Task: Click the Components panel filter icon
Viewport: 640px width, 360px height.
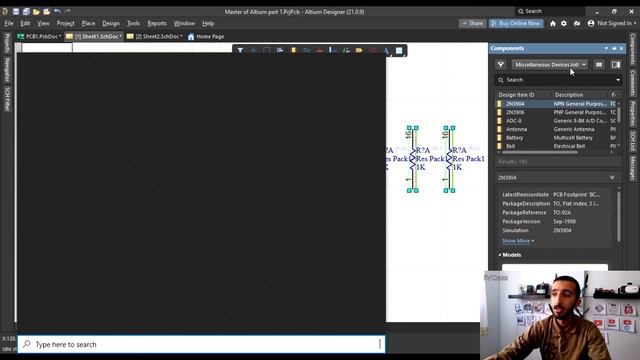Action: pos(501,64)
